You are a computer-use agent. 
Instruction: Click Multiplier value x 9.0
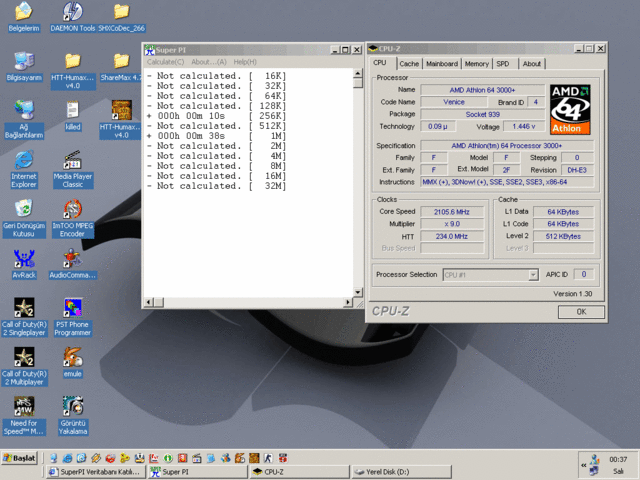(x=452, y=224)
